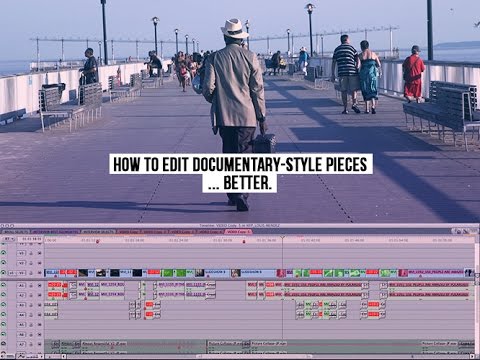Screen dimensions: 480x360
Task: Toggle Auto Select on track A6
Action: (x=39, y=334)
